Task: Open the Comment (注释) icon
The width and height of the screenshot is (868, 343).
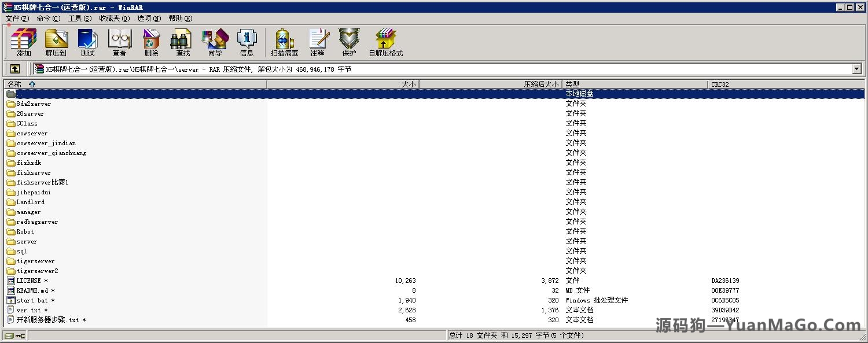Action: [317, 42]
